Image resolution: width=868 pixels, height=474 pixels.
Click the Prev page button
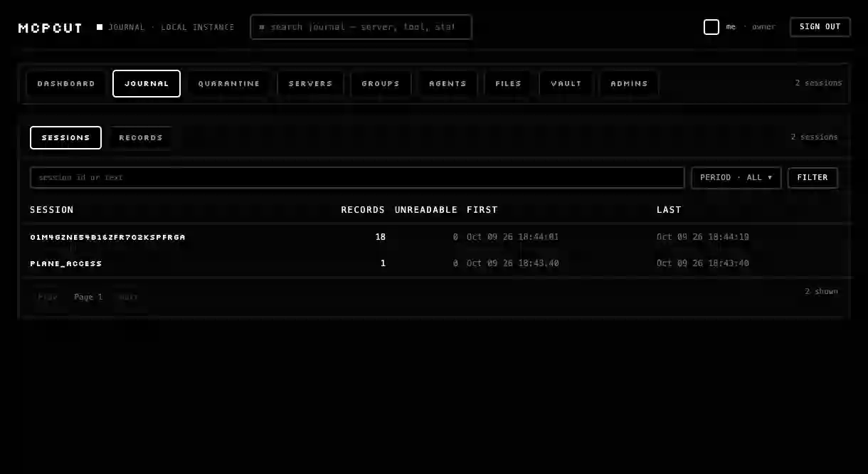(x=48, y=297)
